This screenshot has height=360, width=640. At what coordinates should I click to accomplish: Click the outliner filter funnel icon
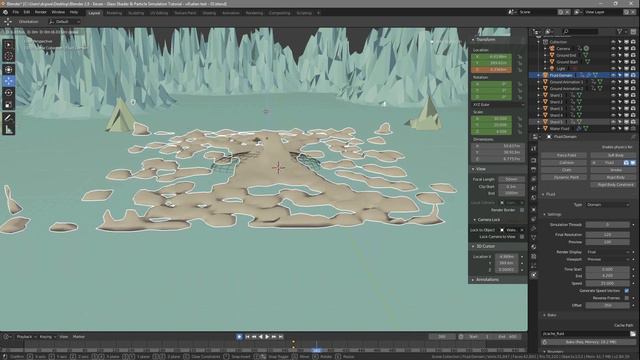point(620,31)
